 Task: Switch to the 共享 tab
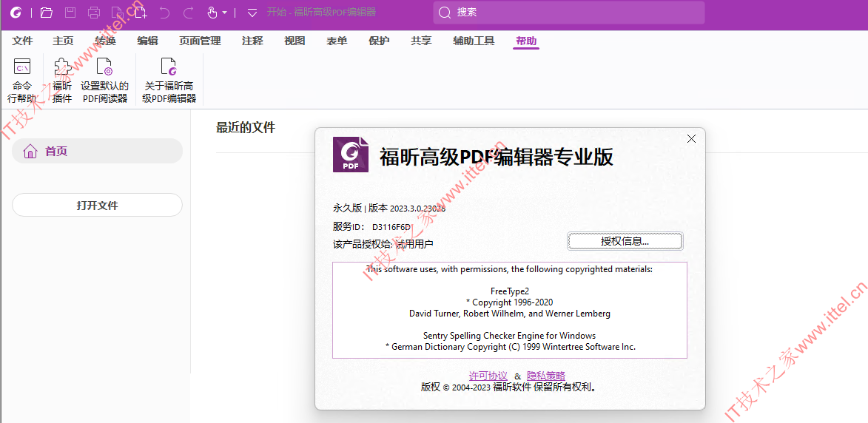(x=421, y=41)
